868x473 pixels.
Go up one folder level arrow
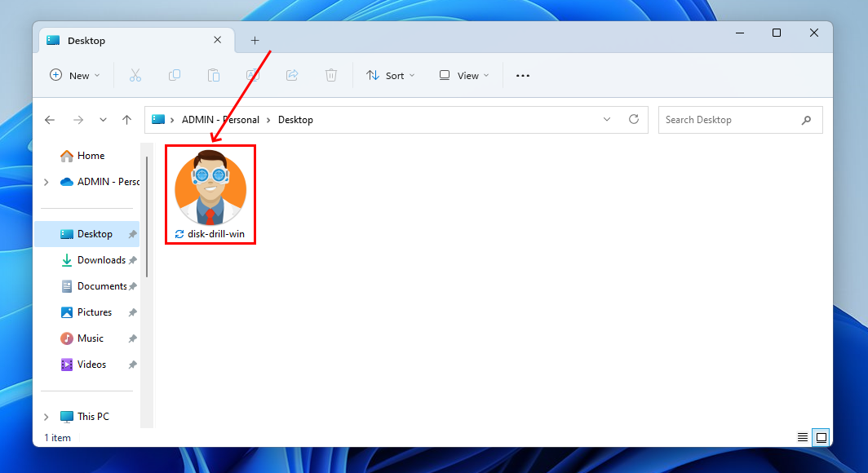tap(126, 120)
